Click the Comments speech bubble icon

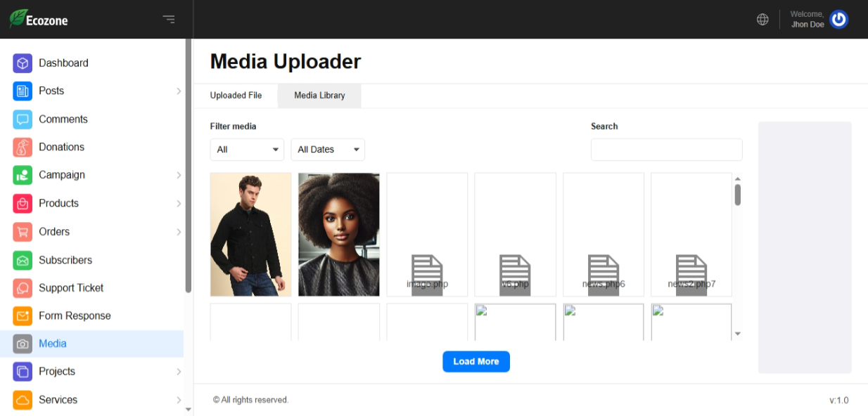23,119
